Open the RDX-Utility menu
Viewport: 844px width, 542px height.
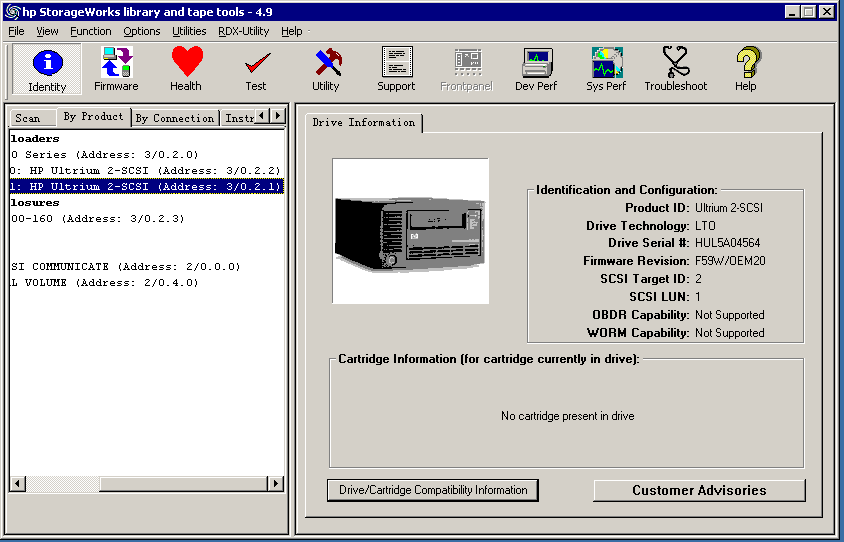pyautogui.click(x=244, y=31)
